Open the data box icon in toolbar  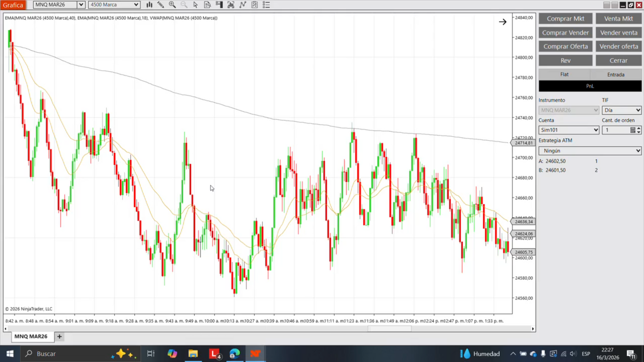pyautogui.click(x=207, y=5)
